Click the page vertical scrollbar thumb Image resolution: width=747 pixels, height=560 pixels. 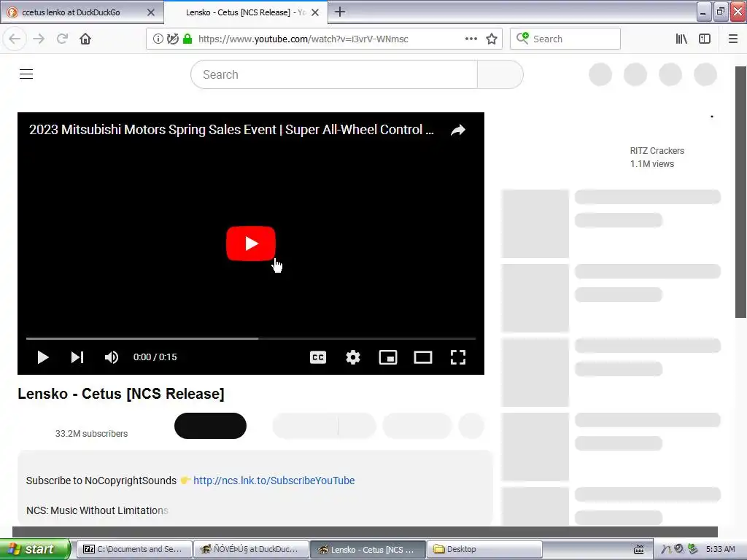pos(740,192)
